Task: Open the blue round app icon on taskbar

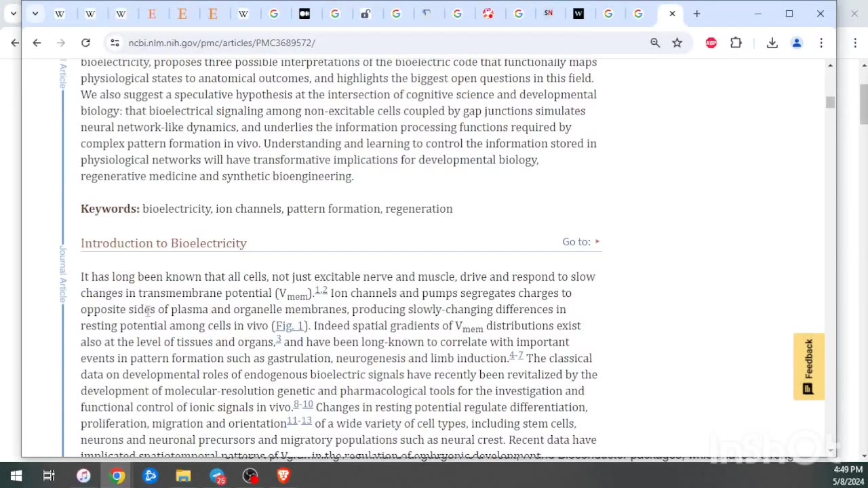Action: tap(151, 476)
